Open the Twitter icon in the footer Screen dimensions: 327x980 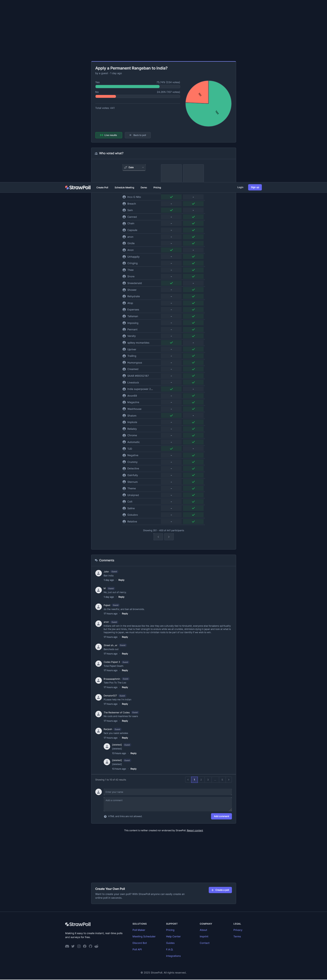(x=73, y=946)
